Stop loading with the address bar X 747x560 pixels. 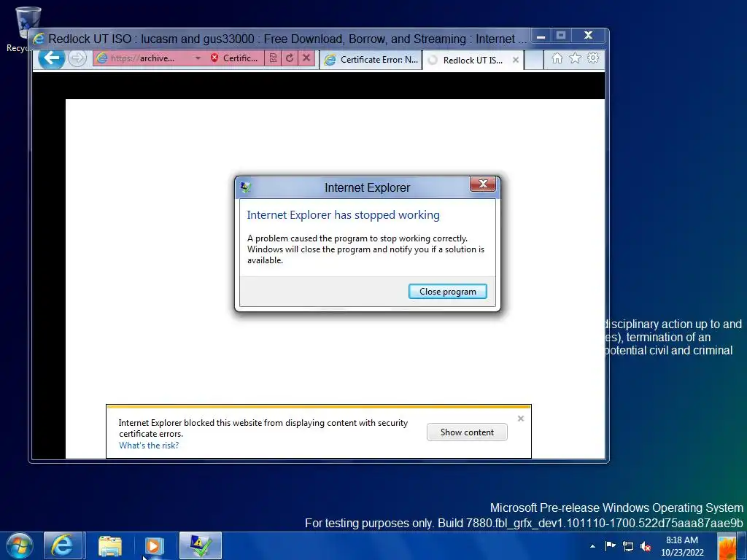coord(306,58)
